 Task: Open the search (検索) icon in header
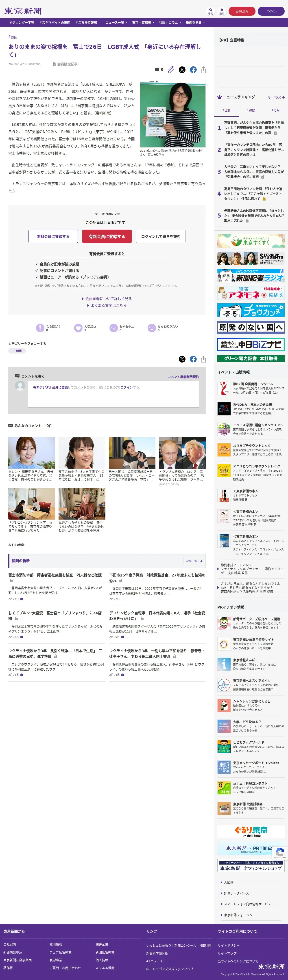(210, 11)
